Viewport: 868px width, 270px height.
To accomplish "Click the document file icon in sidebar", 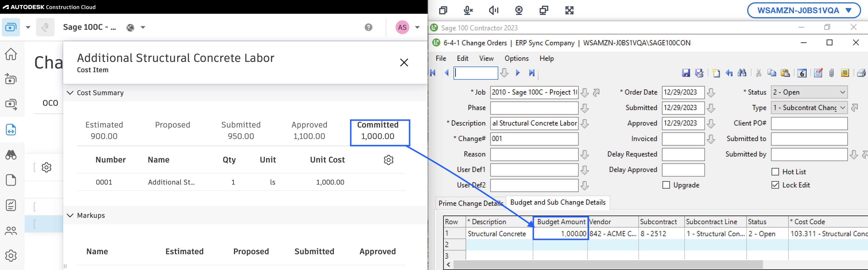I will tap(11, 180).
